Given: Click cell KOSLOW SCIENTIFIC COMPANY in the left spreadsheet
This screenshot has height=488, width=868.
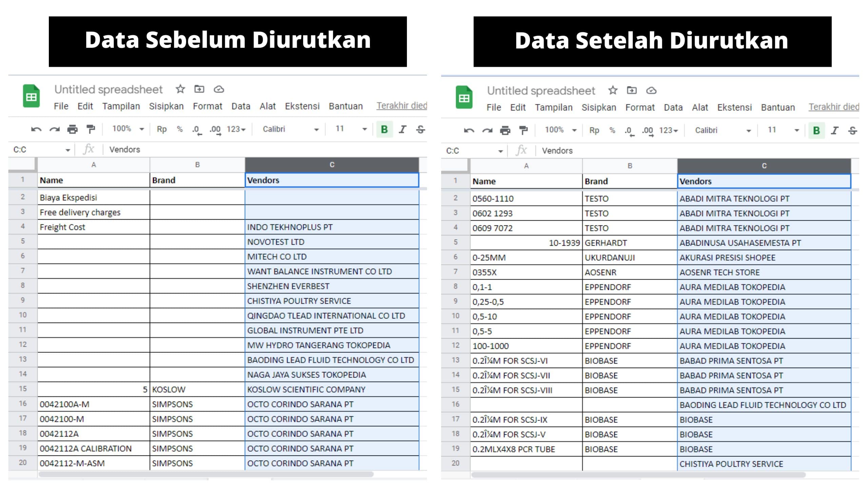Looking at the screenshot, I should pyautogui.click(x=332, y=390).
